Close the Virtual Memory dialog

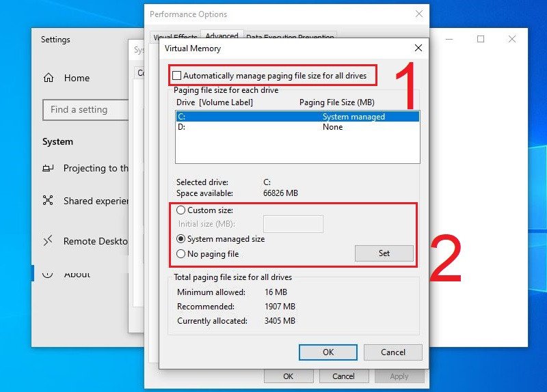pyautogui.click(x=418, y=48)
